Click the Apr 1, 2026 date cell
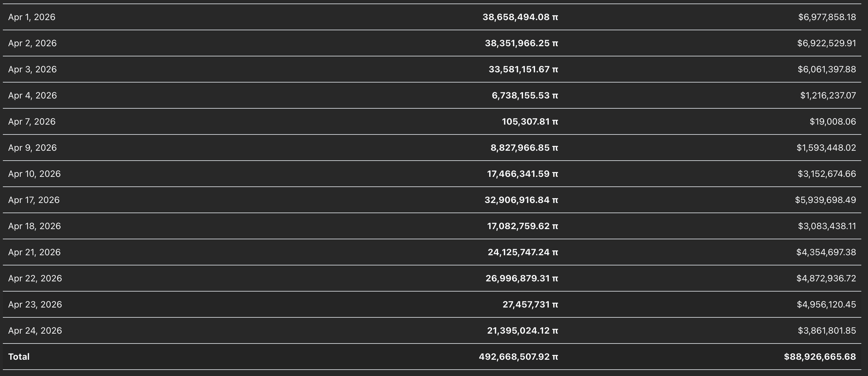 pos(32,17)
